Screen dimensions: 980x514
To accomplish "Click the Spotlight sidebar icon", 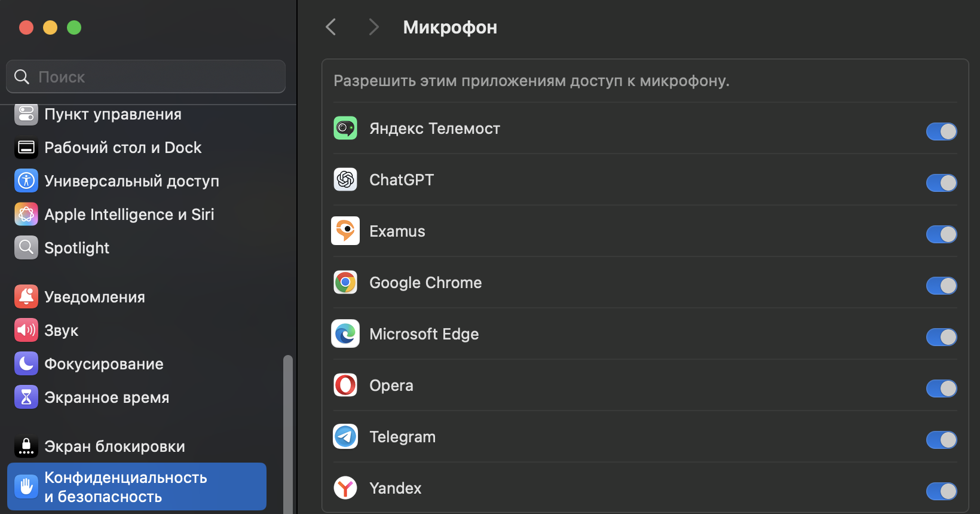I will [26, 247].
